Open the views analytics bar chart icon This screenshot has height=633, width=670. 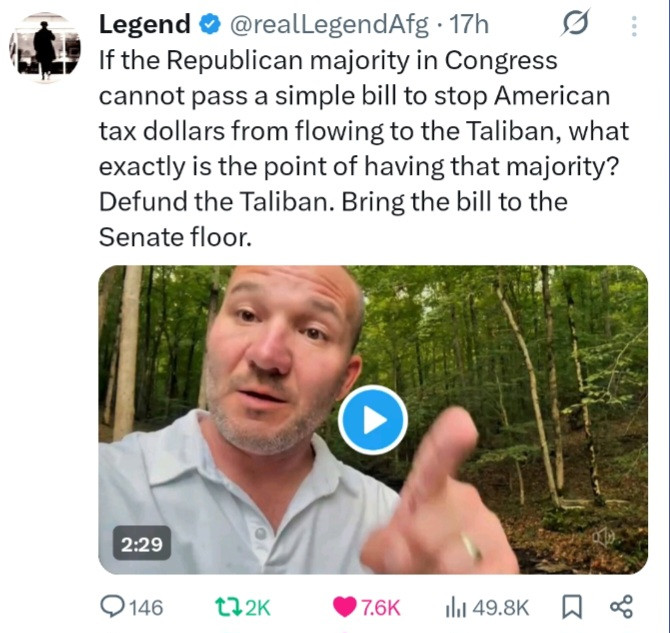click(x=456, y=607)
